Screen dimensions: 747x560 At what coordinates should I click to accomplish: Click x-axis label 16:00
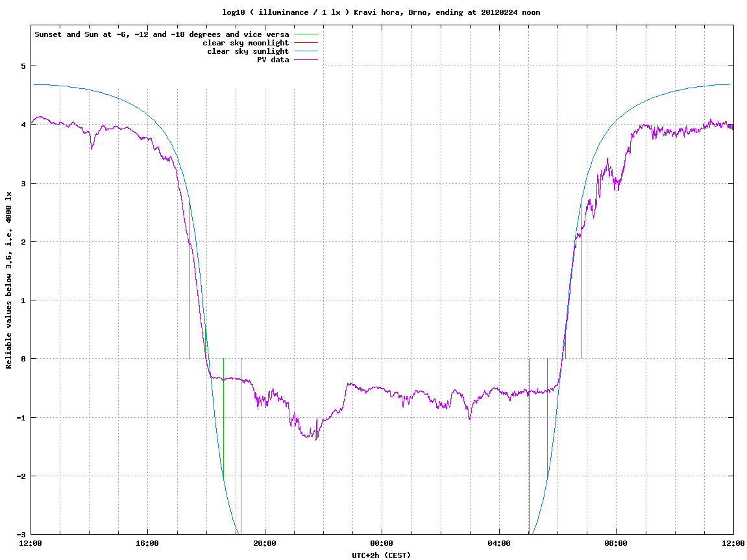(148, 543)
